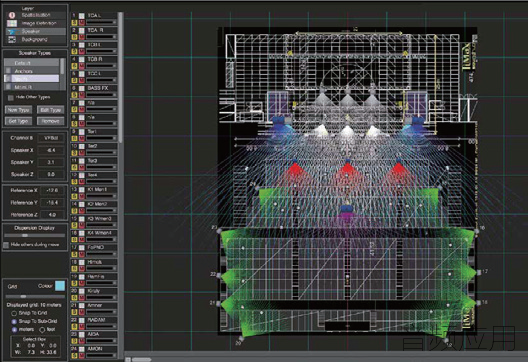
Task: Mute channel 2 TDA R
Action: pos(81,37)
